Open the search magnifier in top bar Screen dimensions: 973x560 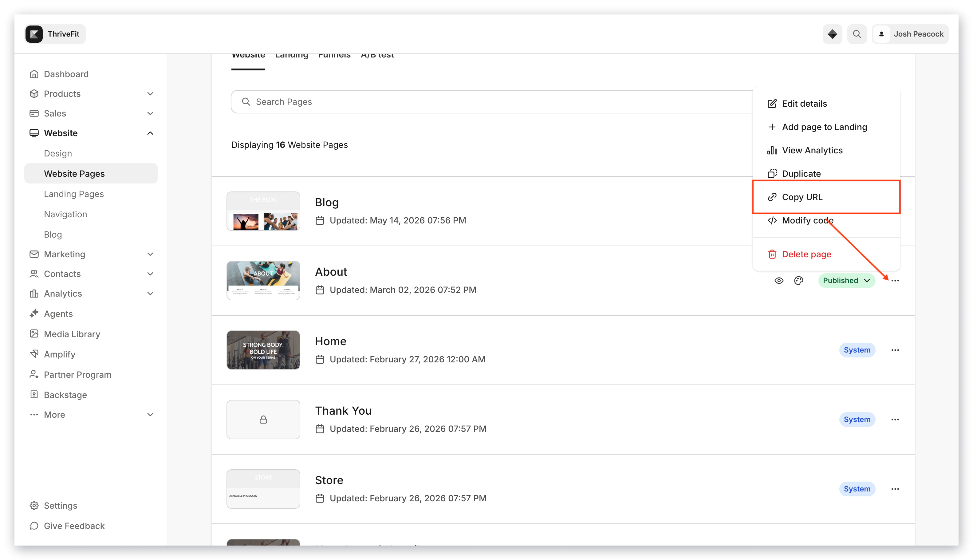point(857,34)
